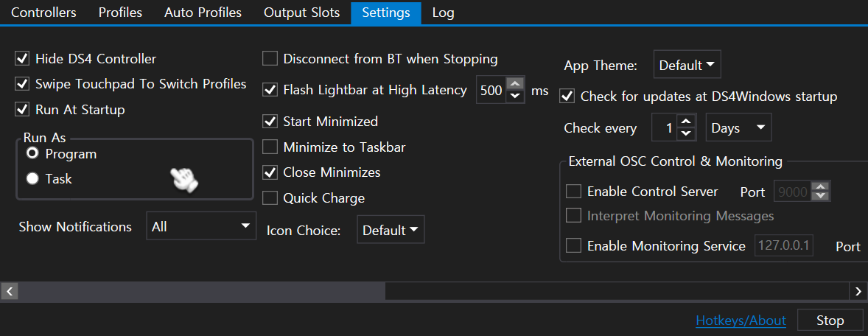Toggle Check for updates at startup
The width and height of the screenshot is (868, 336).
pyautogui.click(x=567, y=97)
